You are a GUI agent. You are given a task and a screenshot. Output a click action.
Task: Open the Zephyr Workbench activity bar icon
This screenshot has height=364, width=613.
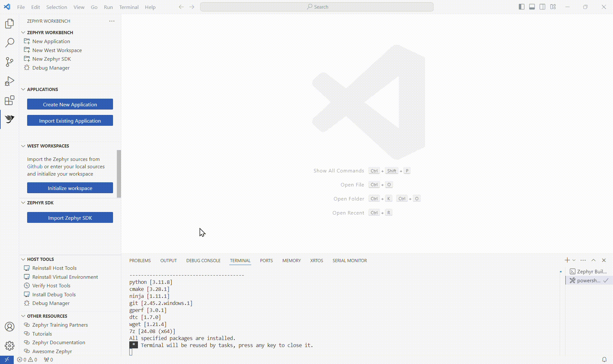pyautogui.click(x=10, y=119)
